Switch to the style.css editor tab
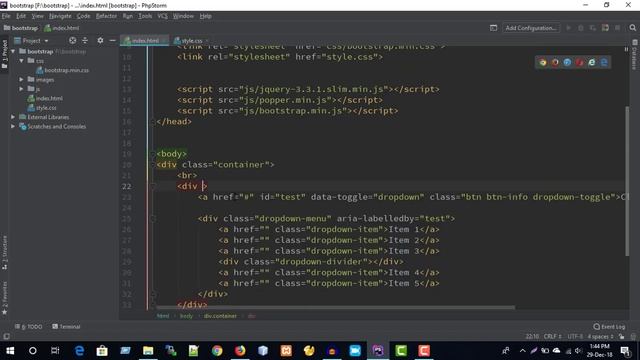This screenshot has height=360, width=640. click(191, 41)
